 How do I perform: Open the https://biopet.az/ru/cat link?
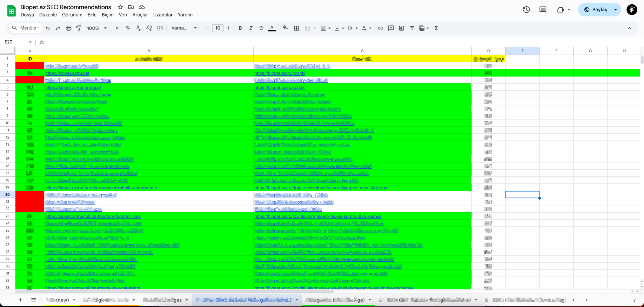[x=67, y=73]
